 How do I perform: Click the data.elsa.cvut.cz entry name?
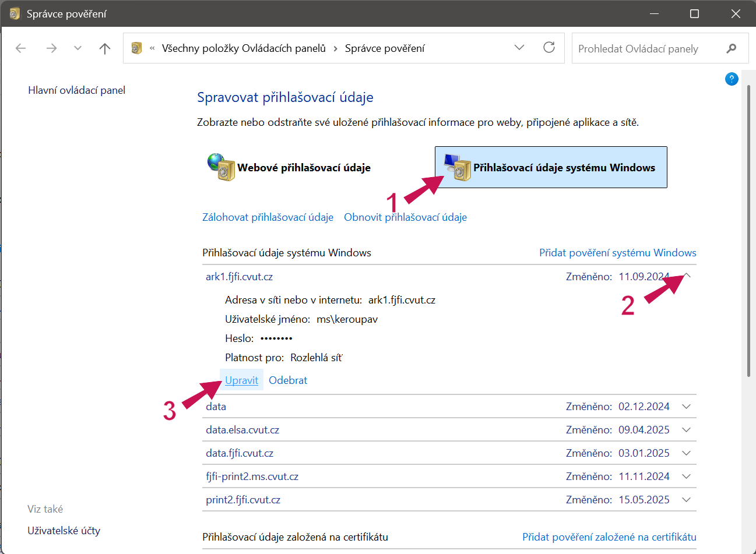(x=242, y=430)
